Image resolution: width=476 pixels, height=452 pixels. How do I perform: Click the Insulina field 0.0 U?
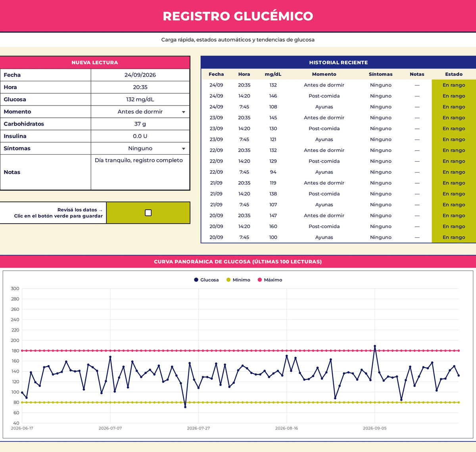(x=140, y=136)
